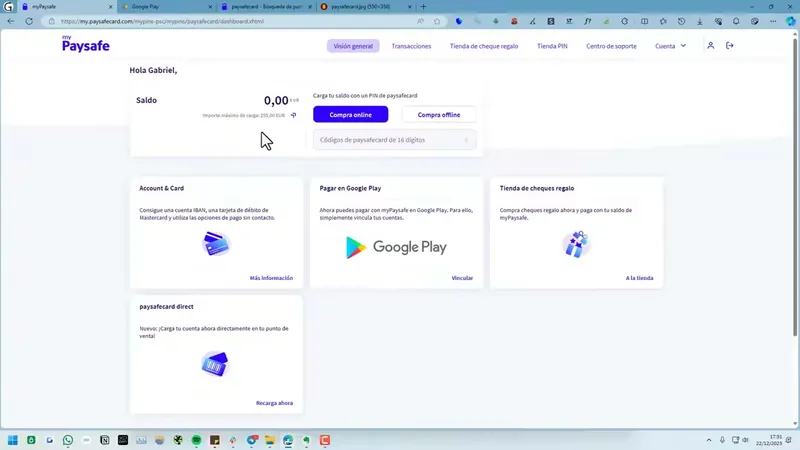Go back with the browser back arrow
Screen dimensions: 800x450
[11, 21]
